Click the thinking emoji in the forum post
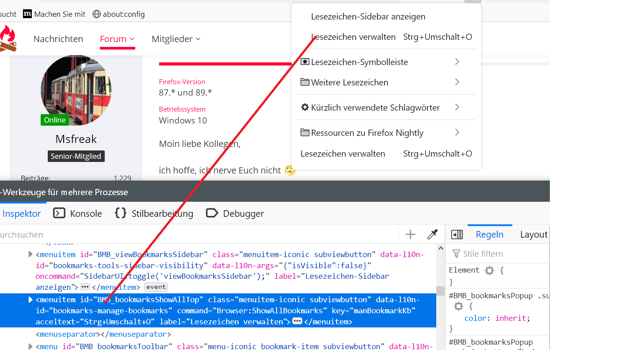The height and width of the screenshot is (350, 644). (x=290, y=170)
